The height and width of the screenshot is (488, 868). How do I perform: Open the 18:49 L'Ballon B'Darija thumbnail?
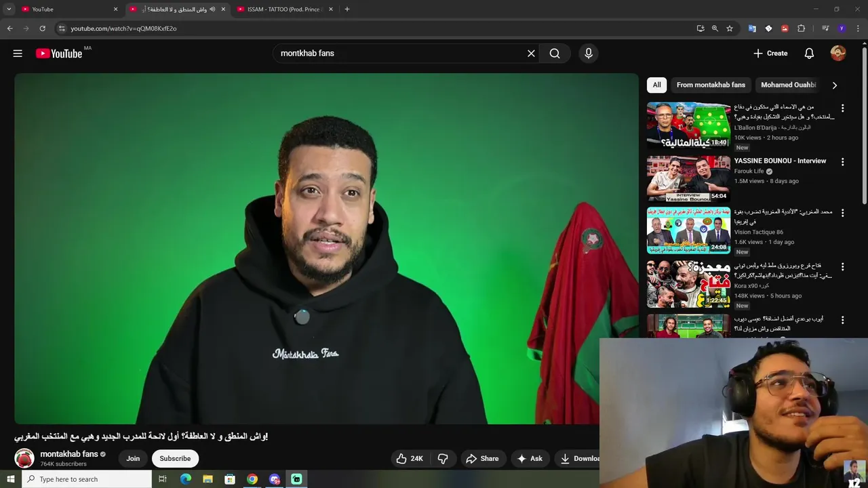[x=688, y=125]
